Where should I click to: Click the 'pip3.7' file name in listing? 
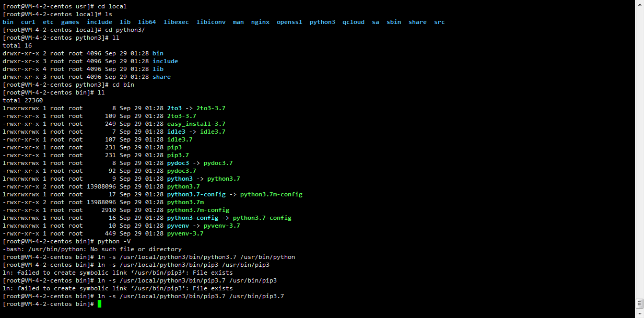pos(178,155)
